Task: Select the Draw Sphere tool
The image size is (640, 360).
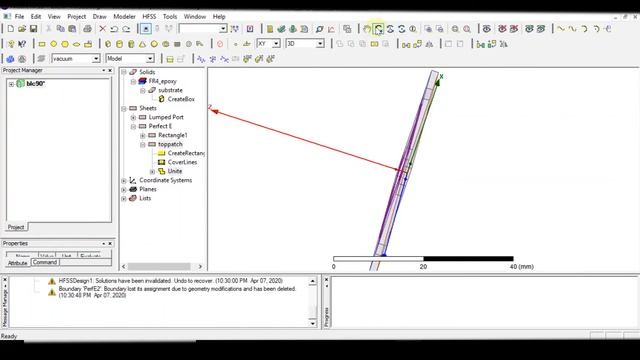Action: pos(154,44)
